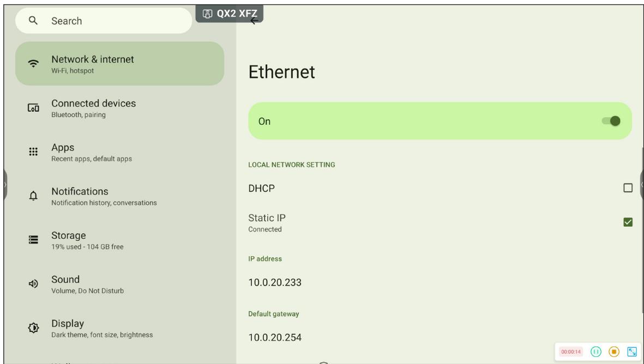The image size is (644, 364).
Task: Stop the screen recording
Action: coord(613,351)
